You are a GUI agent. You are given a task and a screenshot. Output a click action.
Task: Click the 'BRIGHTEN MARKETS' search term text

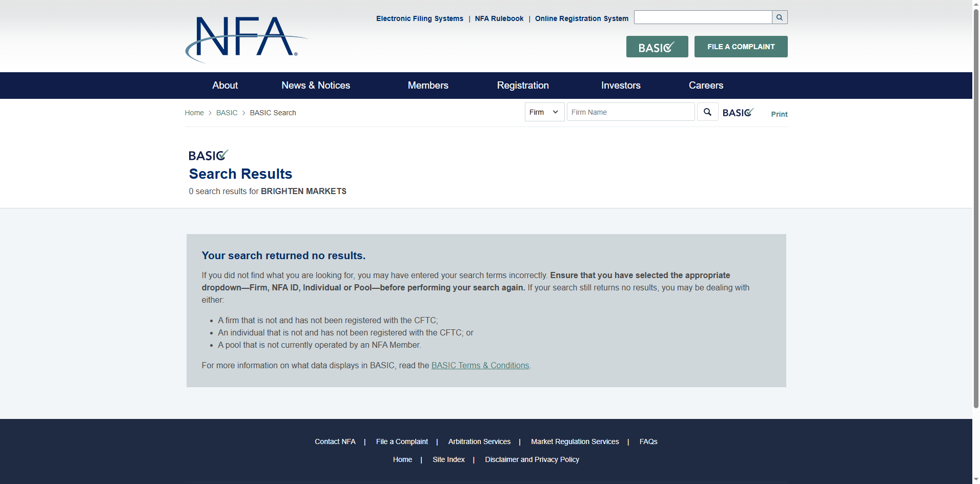click(x=303, y=191)
